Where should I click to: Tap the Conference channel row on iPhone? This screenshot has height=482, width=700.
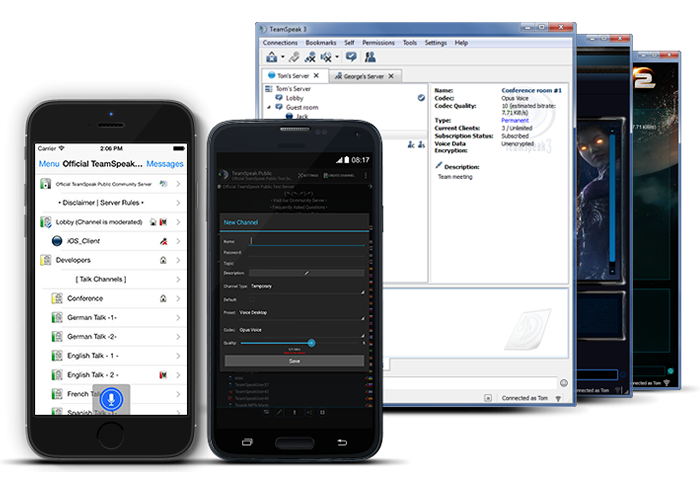(x=111, y=299)
